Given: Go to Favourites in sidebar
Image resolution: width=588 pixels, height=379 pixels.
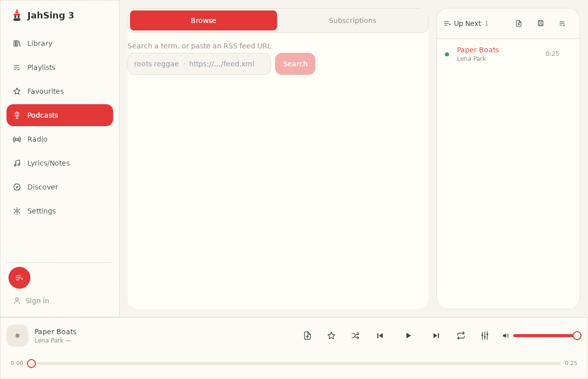Looking at the screenshot, I should [x=60, y=91].
